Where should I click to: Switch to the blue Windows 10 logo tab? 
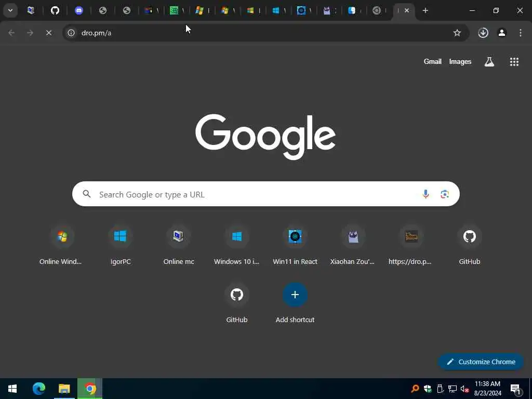point(276,10)
